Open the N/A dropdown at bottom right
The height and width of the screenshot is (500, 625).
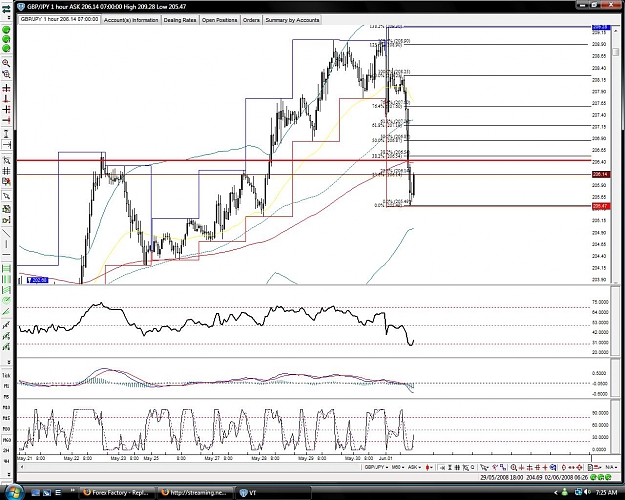612,467
